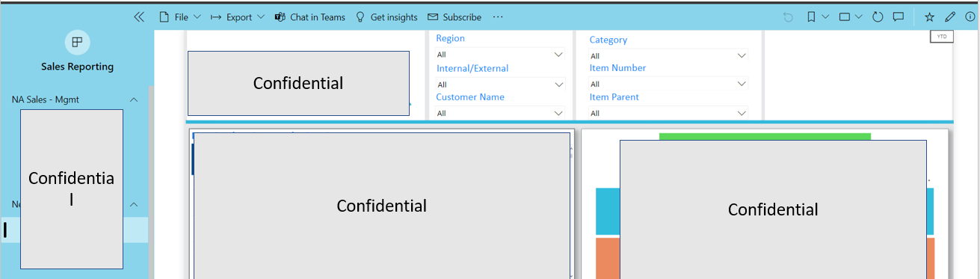Open the More options ellipsis menu

tap(499, 16)
